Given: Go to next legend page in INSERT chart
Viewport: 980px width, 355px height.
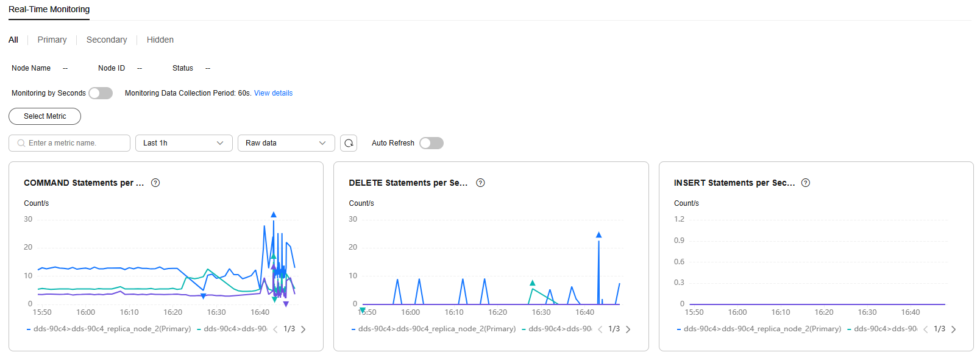Looking at the screenshot, I should [954, 329].
